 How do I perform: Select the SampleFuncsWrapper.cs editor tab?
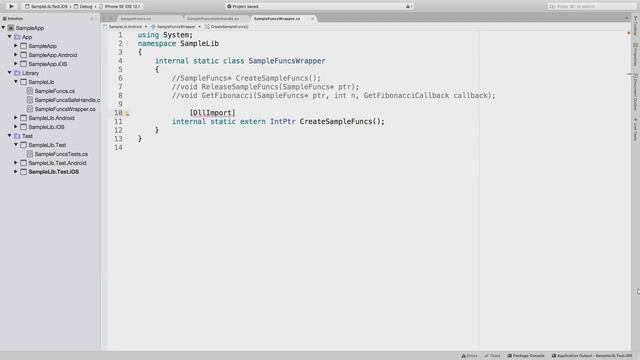point(277,18)
